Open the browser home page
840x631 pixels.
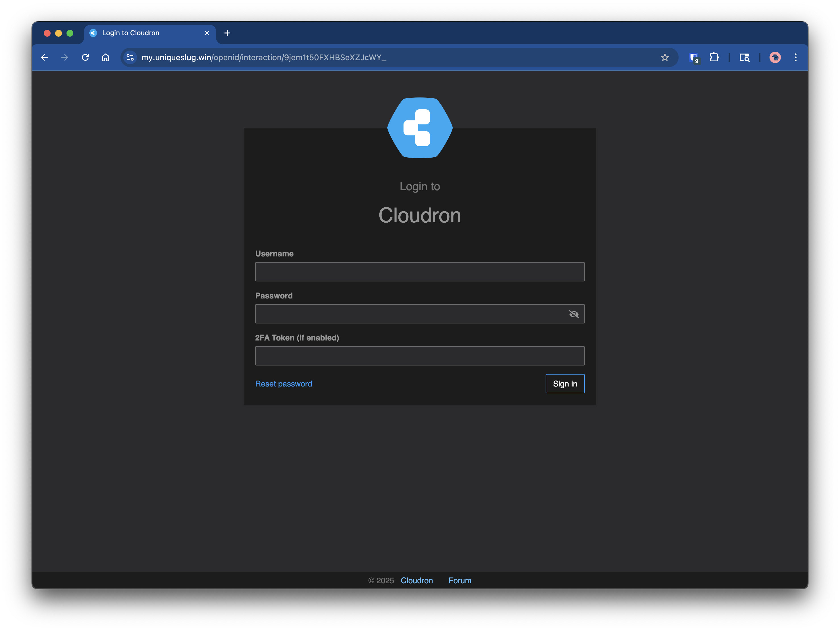[x=106, y=57]
